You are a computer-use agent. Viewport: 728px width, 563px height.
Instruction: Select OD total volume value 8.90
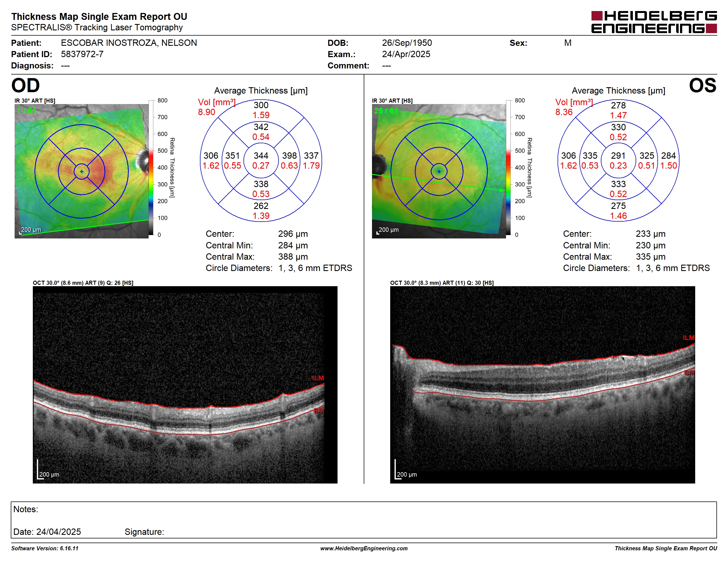coord(207,112)
